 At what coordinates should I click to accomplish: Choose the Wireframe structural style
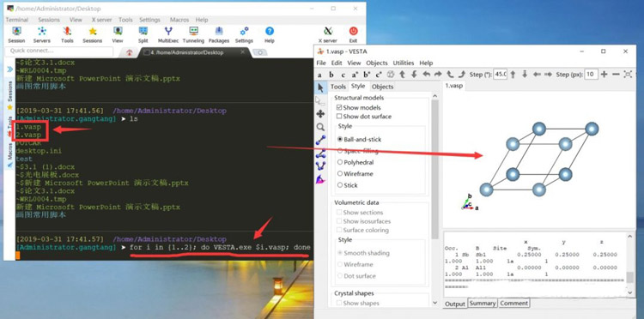340,173
